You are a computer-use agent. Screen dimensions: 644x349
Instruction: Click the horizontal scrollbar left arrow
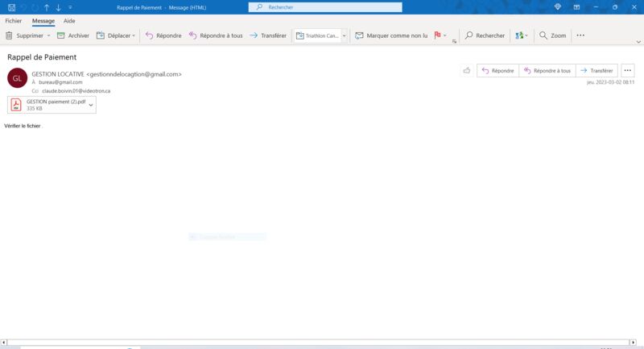pos(4,342)
